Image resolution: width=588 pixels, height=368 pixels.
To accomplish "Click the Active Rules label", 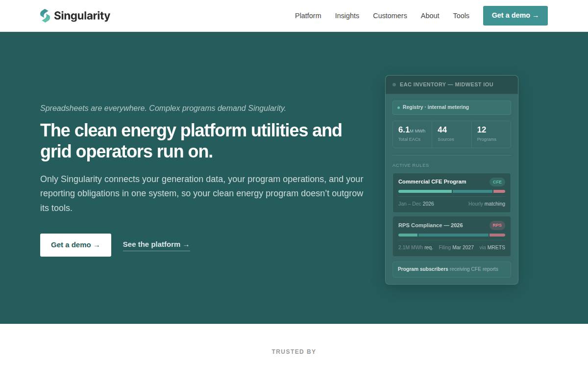I will click(411, 165).
